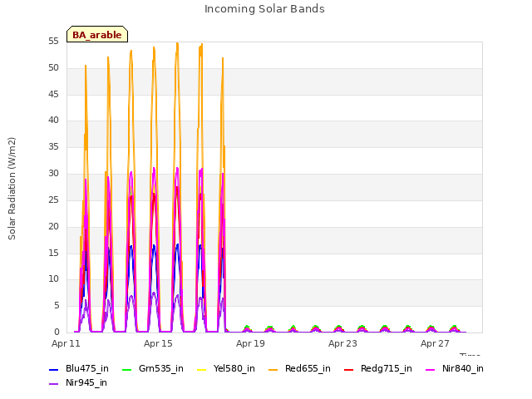Toggle the Nir945_in legend entry
Image resolution: width=532 pixels, height=399 pixels.
(78, 382)
